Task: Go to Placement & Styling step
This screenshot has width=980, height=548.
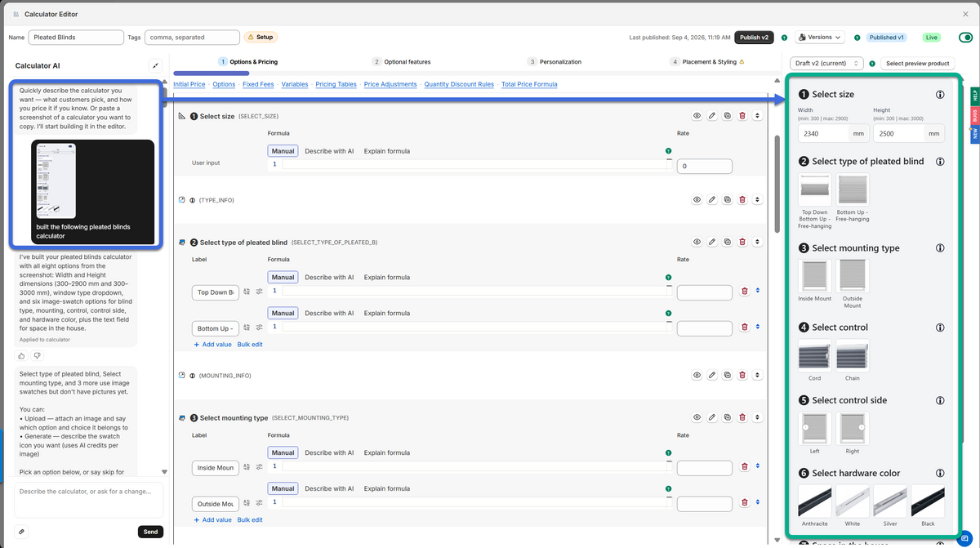Action: click(707, 62)
